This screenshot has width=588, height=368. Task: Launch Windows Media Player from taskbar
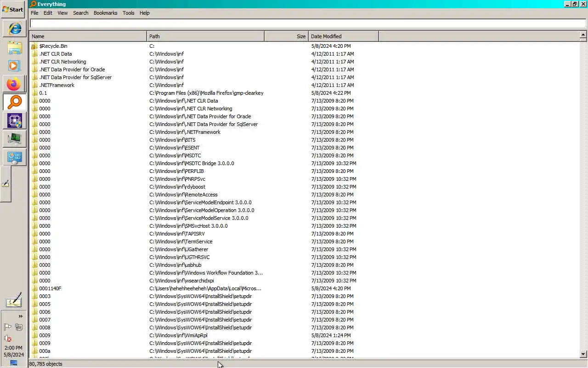tap(14, 66)
